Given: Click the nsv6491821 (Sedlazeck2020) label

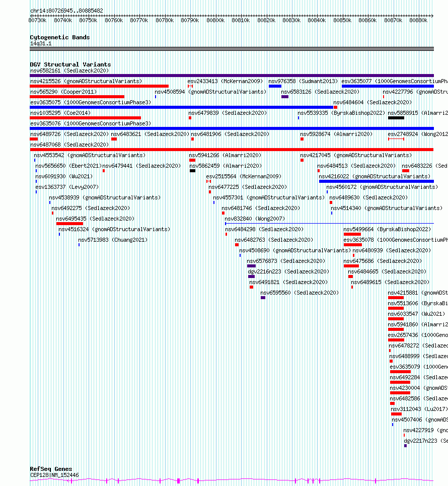Looking at the screenshot, I should [289, 282].
